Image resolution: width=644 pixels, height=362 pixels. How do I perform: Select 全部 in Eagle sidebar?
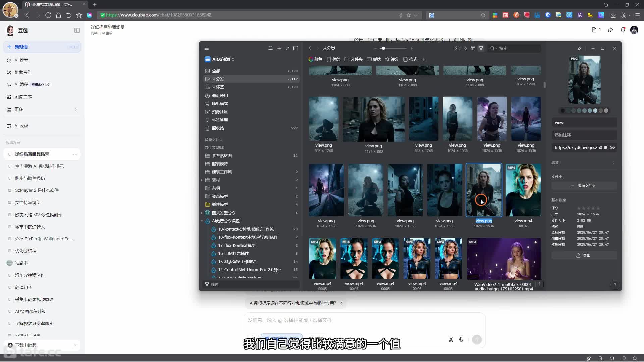click(251, 71)
